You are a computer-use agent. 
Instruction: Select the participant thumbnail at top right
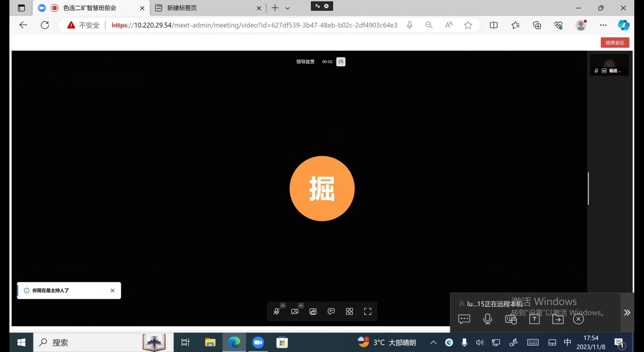[609, 65]
